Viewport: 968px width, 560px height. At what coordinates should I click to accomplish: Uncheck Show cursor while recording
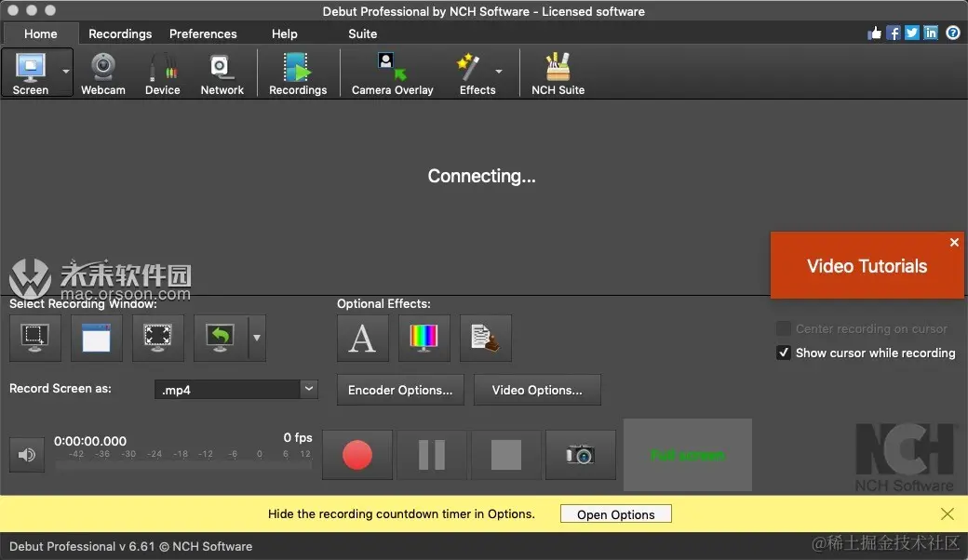tap(783, 353)
